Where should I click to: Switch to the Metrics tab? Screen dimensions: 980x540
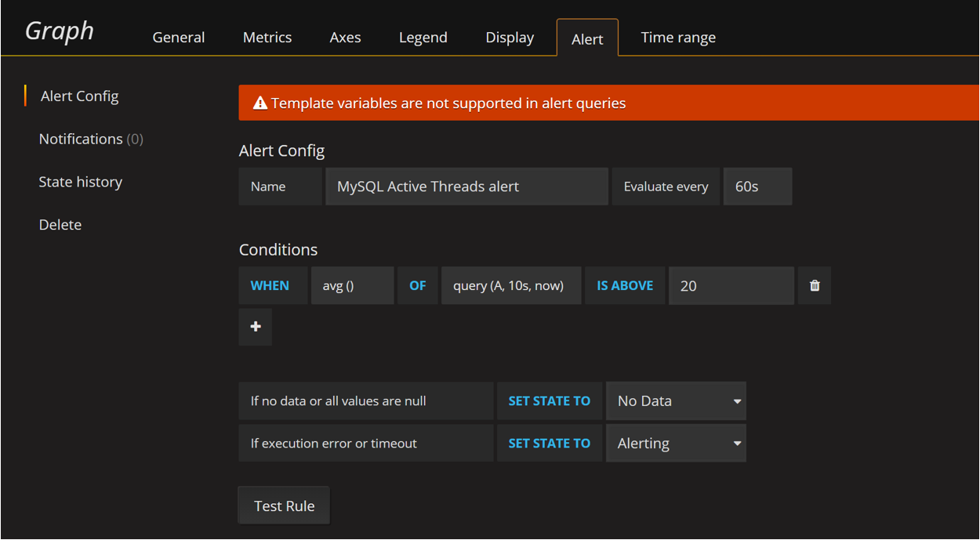(x=267, y=37)
